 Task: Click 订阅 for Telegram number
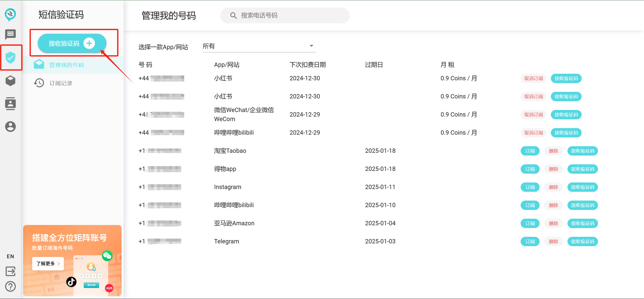(x=530, y=242)
